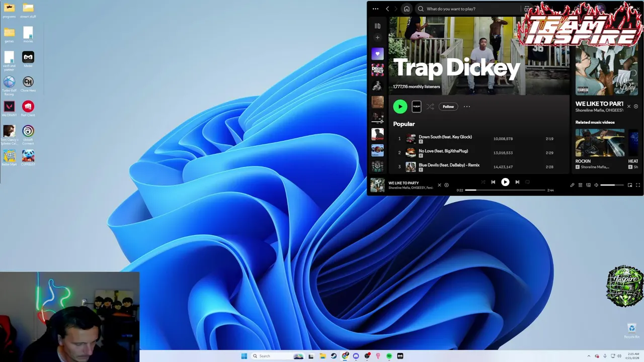
Task: Resume playback with the center play button
Action: [505, 182]
